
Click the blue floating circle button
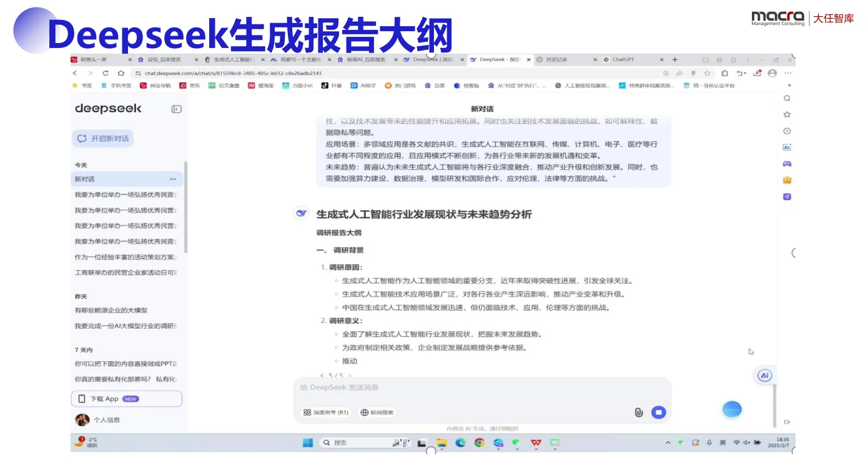(732, 410)
